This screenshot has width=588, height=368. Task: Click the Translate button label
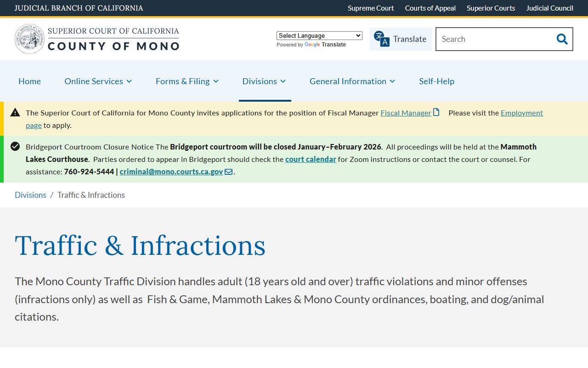click(410, 39)
